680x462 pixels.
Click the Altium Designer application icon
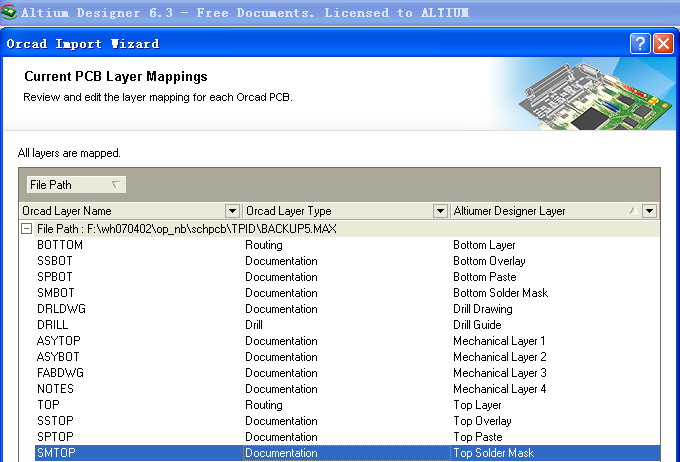[9, 12]
